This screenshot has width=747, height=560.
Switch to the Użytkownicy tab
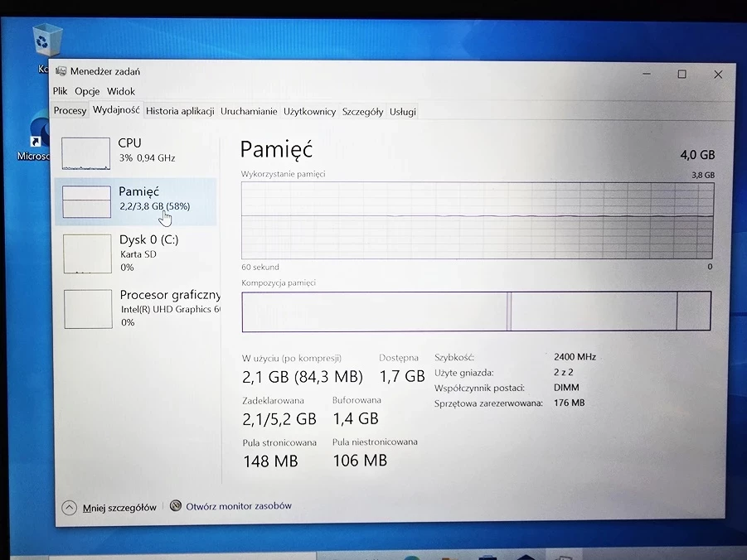[309, 111]
